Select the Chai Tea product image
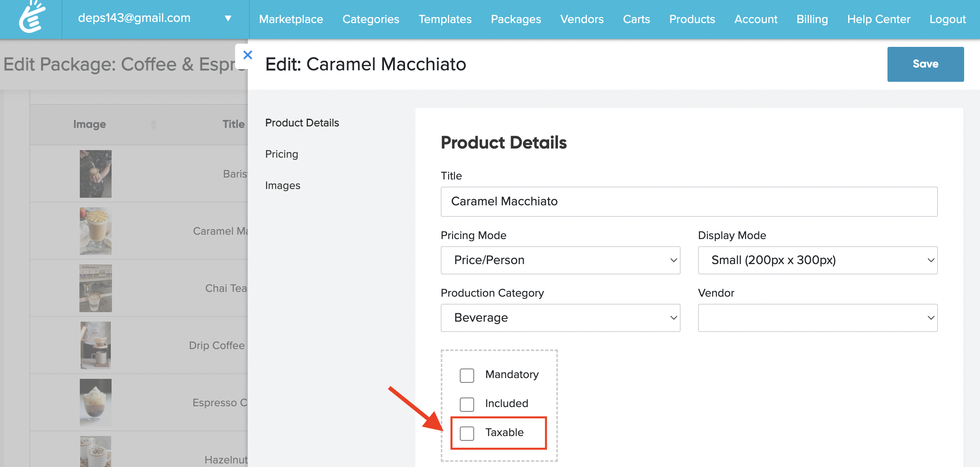The height and width of the screenshot is (467, 980). coord(95,288)
